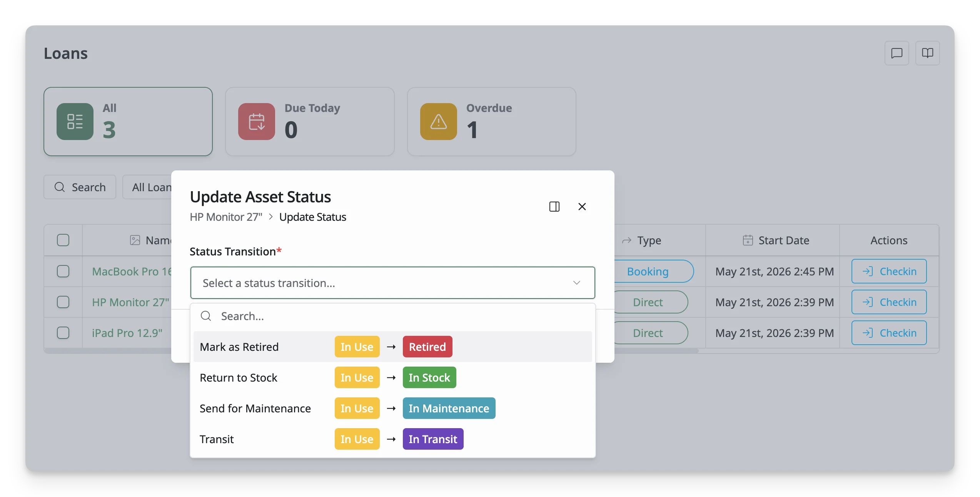This screenshot has height=497, width=980.
Task: Toggle the dialog side panel layout icon
Action: 554,207
